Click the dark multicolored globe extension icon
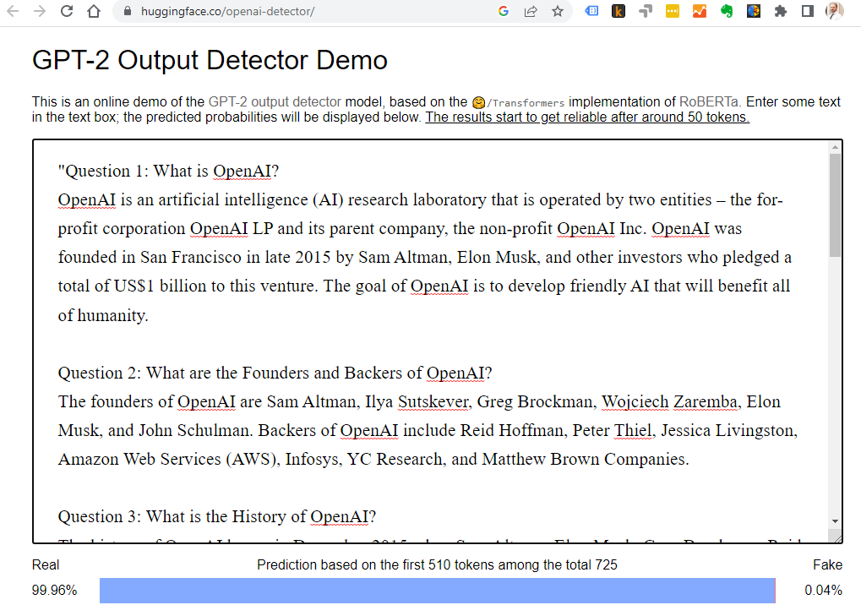 [754, 11]
